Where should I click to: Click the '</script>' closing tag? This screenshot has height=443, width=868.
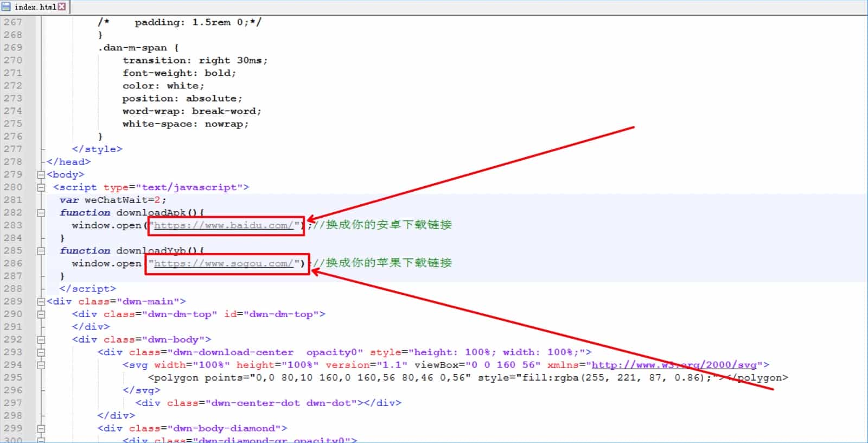click(87, 289)
